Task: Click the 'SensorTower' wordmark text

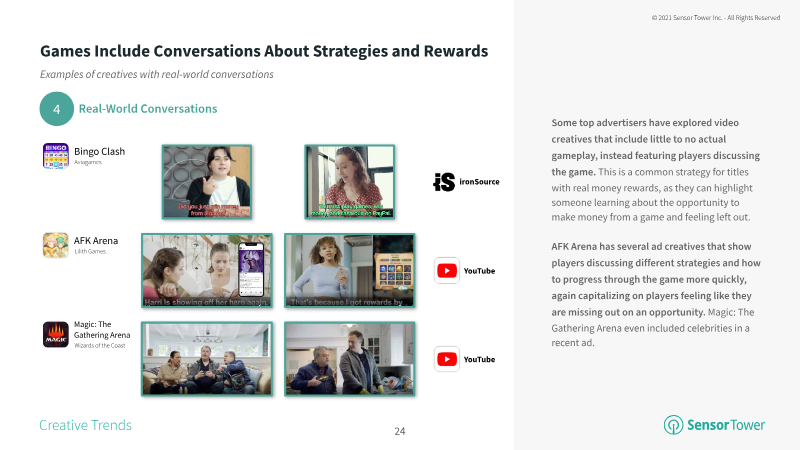Action: [726, 425]
